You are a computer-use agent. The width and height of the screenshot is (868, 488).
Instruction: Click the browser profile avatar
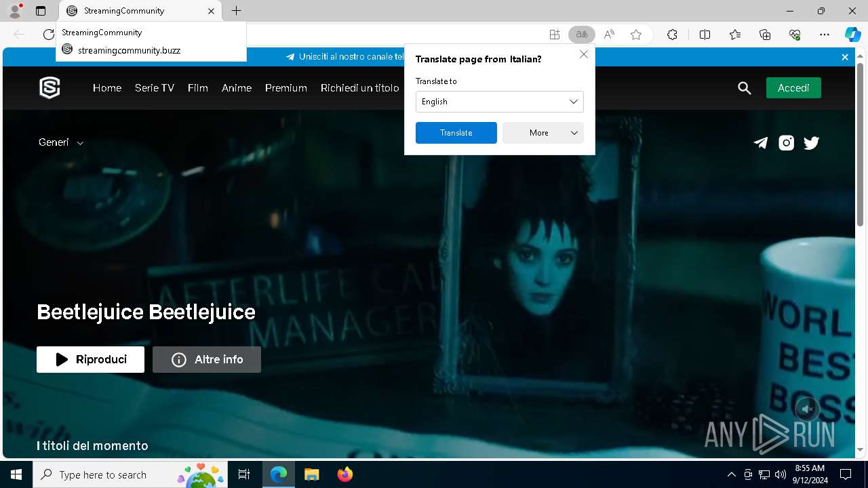(x=14, y=11)
